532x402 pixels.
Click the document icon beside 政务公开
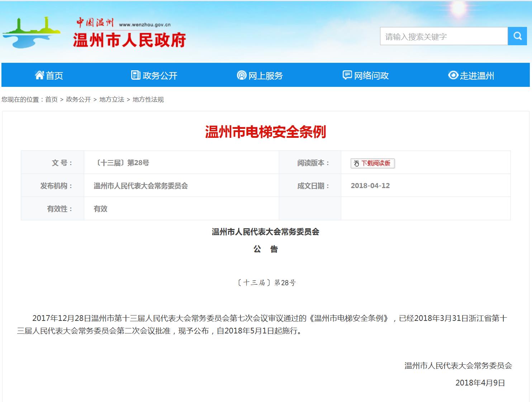click(136, 75)
